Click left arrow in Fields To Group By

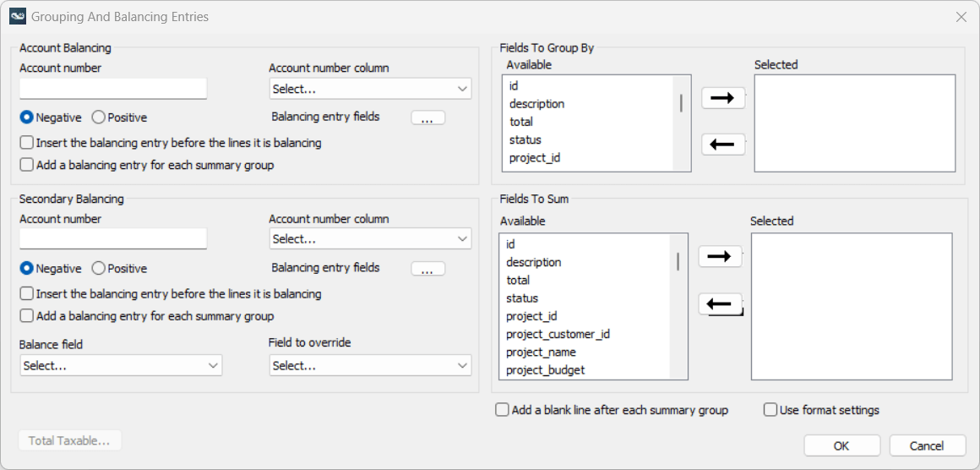[x=722, y=145]
